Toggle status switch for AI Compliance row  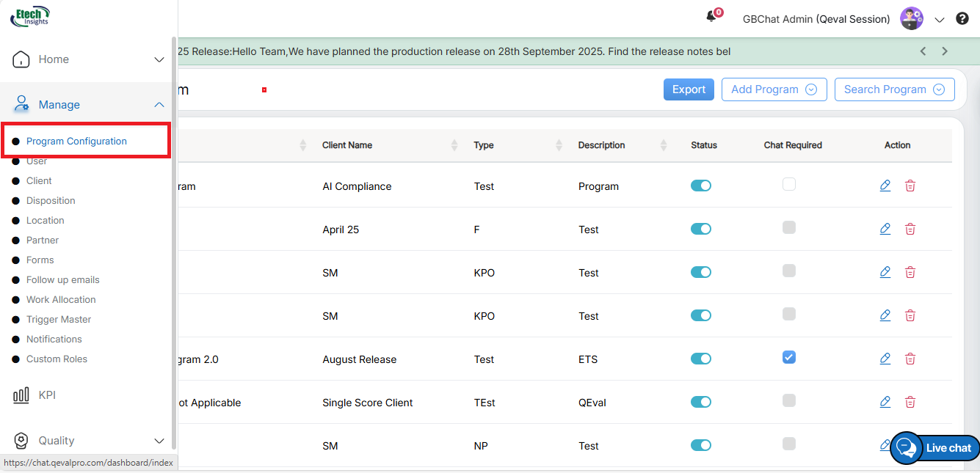701,186
